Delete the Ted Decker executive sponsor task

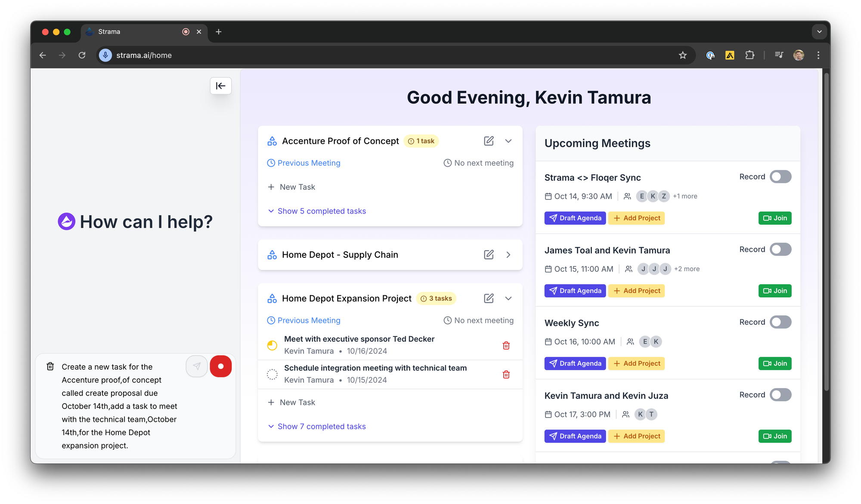tap(506, 345)
